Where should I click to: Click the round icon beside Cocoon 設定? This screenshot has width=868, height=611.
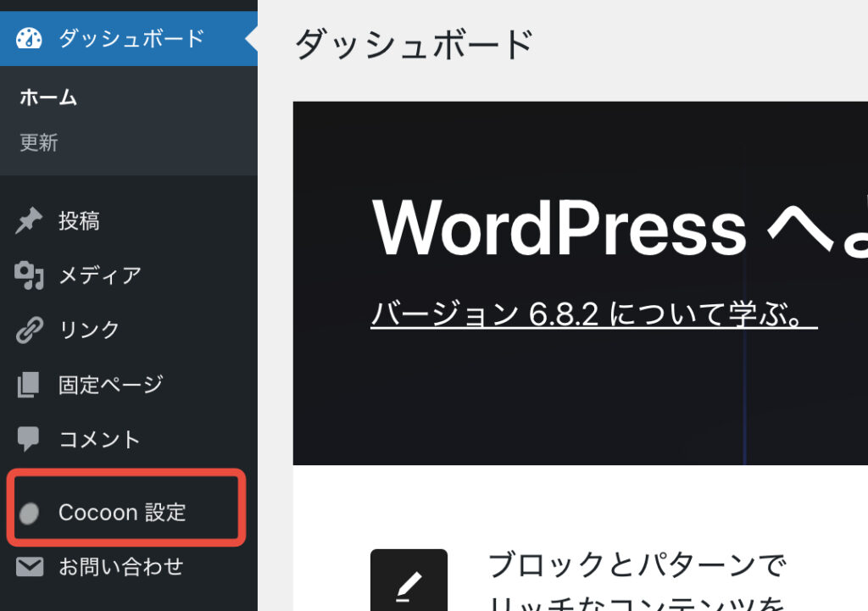click(29, 513)
